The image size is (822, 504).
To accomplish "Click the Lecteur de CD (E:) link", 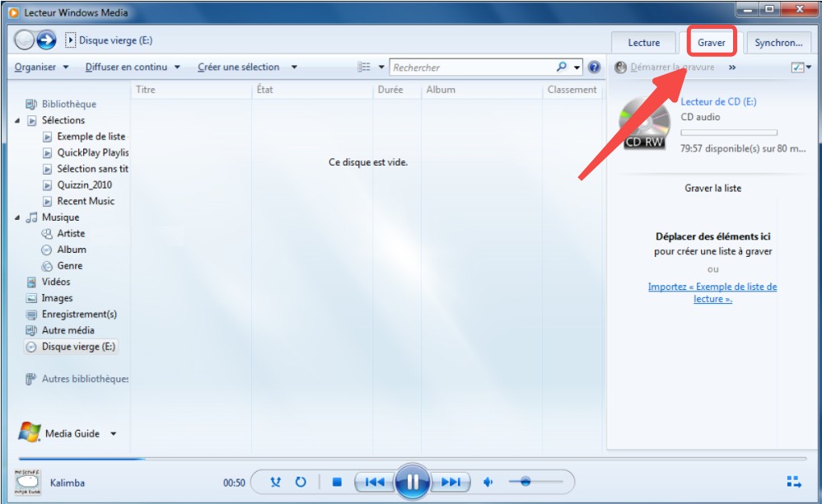I will pyautogui.click(x=718, y=101).
